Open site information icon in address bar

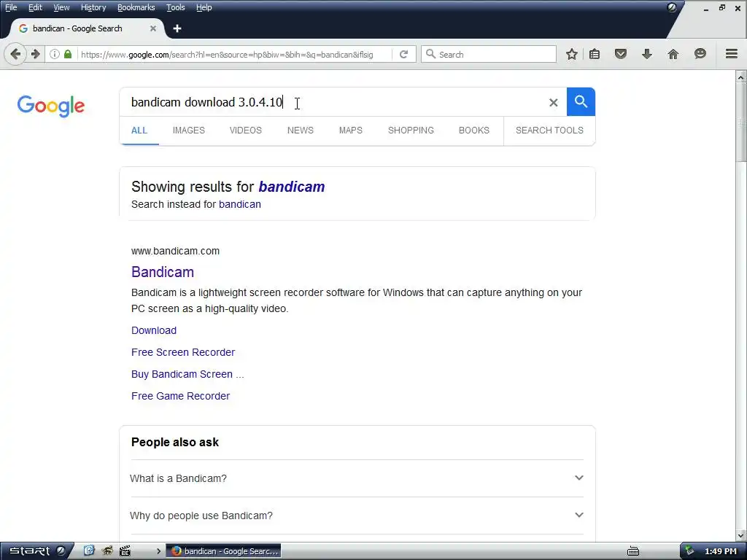(x=55, y=54)
